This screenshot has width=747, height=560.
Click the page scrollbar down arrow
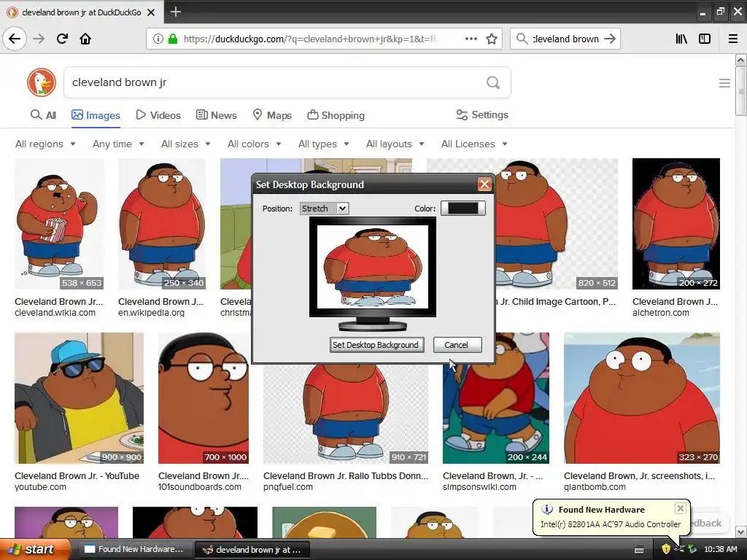tap(741, 532)
